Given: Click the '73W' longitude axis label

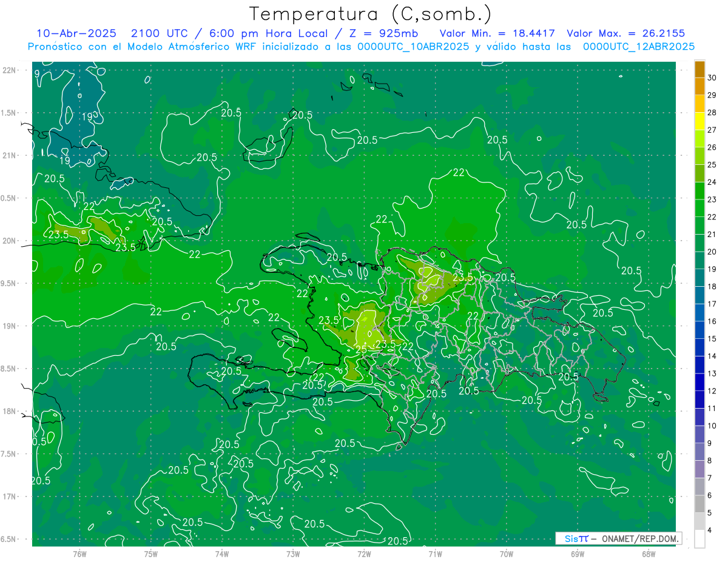Looking at the screenshot, I should (293, 554).
